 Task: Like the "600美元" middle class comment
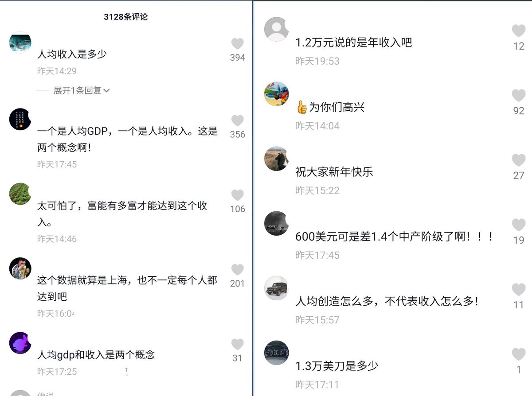(519, 225)
